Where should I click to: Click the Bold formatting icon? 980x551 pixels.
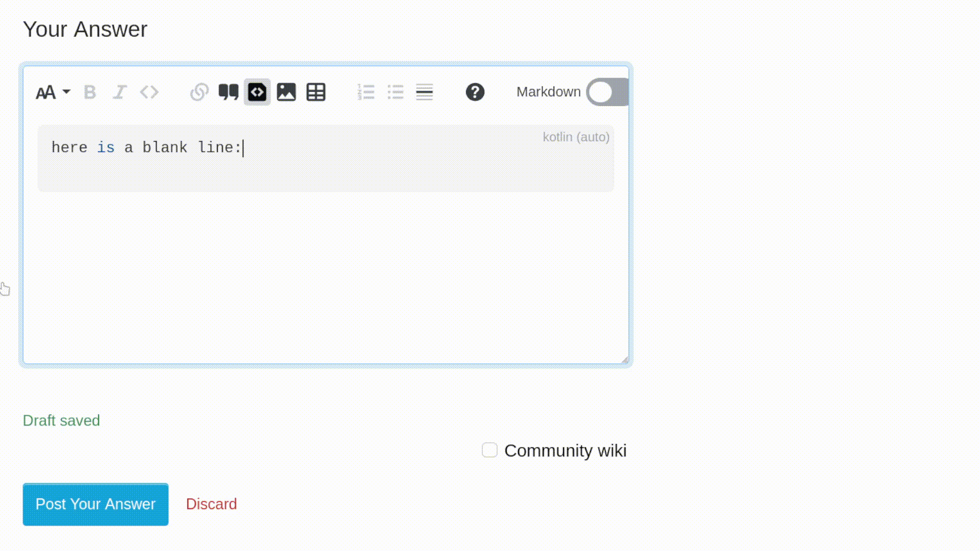tap(90, 92)
